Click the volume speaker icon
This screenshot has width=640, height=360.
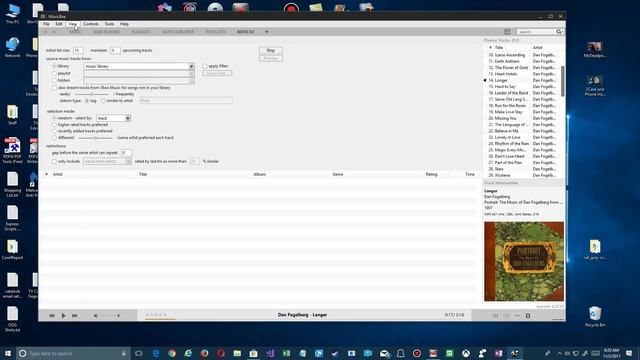pyautogui.click(x=96, y=316)
